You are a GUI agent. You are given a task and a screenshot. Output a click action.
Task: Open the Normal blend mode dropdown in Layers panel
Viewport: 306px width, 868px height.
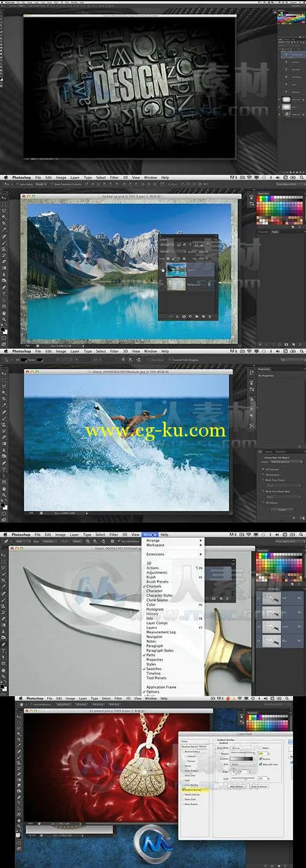pyautogui.click(x=173, y=252)
